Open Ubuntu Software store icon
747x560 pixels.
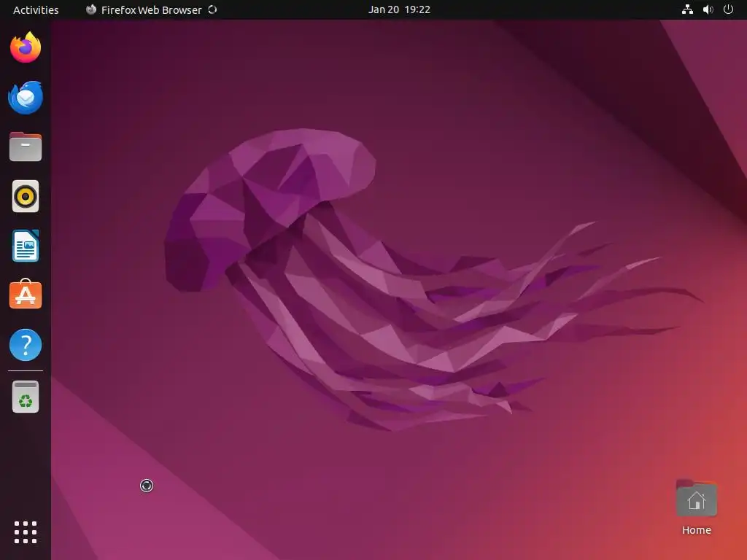click(26, 295)
